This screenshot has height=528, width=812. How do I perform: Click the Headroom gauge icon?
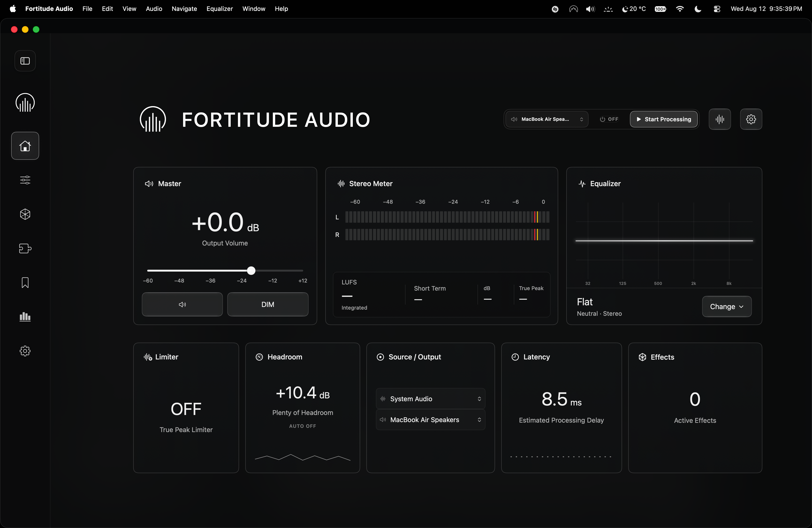259,357
